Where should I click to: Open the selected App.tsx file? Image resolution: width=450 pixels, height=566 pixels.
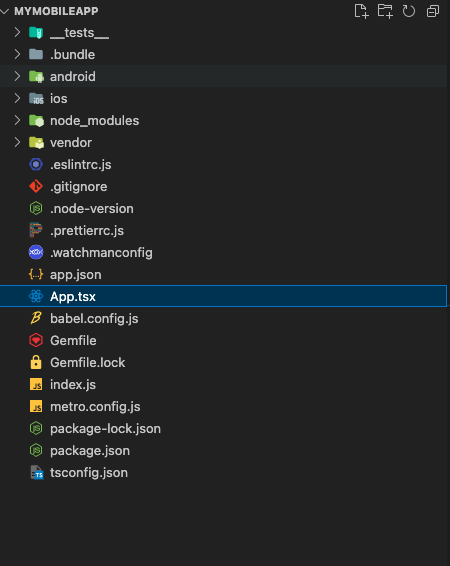[x=73, y=297]
